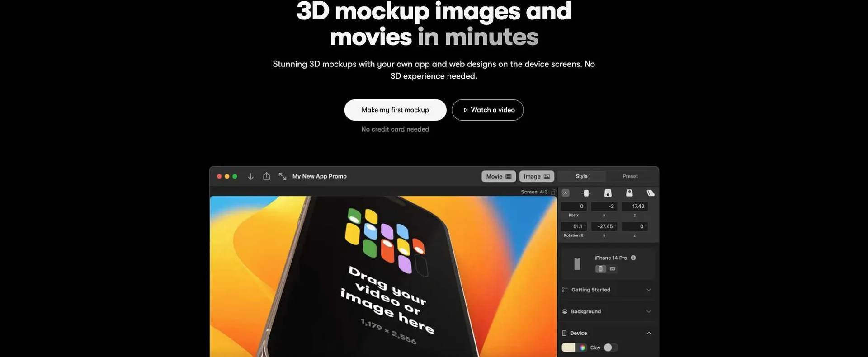Click the project title My New App Promo
This screenshot has width=868, height=357.
point(320,176)
